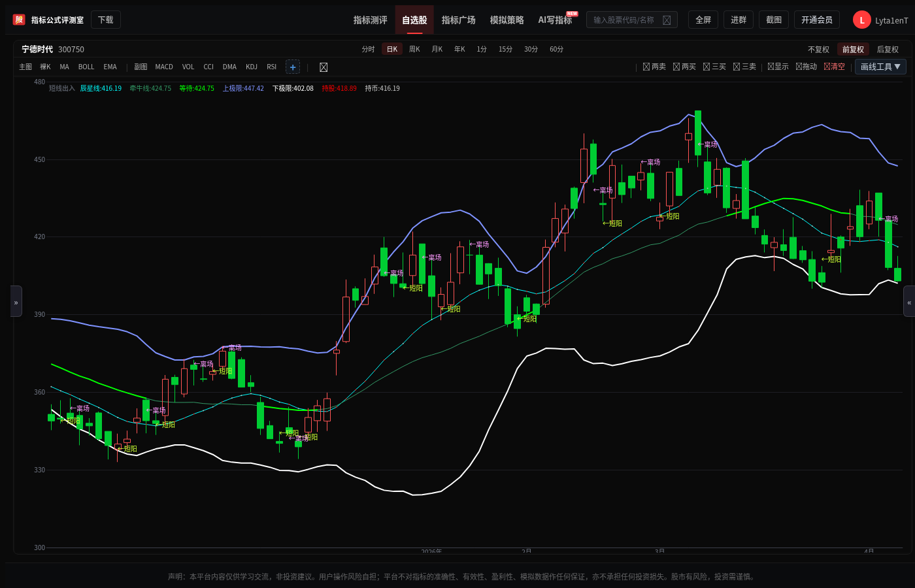Click the 辰星线:416.19 legend value
The height and width of the screenshot is (588, 915).
pos(101,89)
